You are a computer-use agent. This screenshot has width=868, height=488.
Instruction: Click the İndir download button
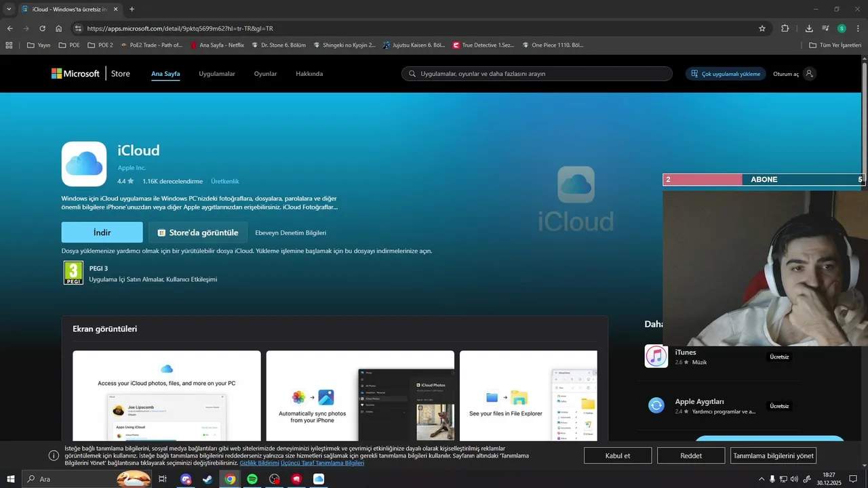(x=102, y=232)
